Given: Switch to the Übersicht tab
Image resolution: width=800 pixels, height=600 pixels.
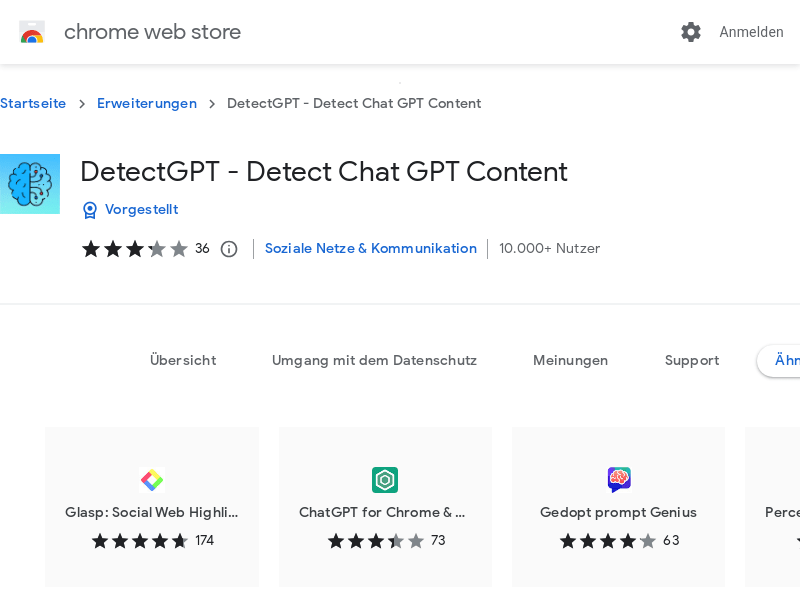Looking at the screenshot, I should 183,360.
